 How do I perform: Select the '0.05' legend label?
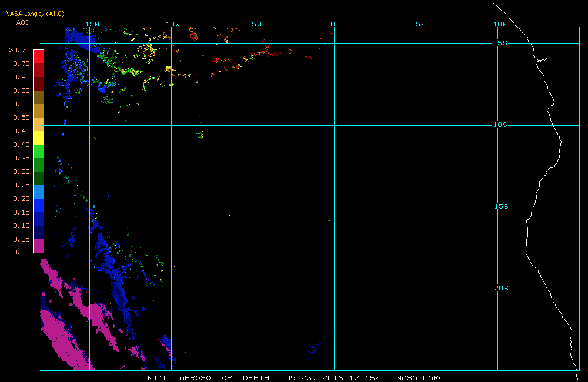[x=21, y=239]
